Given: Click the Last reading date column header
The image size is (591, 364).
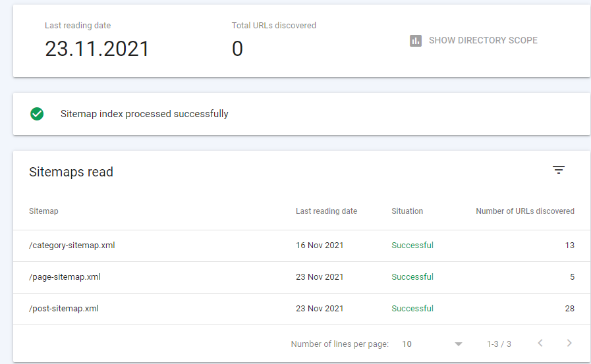Looking at the screenshot, I should click(326, 211).
